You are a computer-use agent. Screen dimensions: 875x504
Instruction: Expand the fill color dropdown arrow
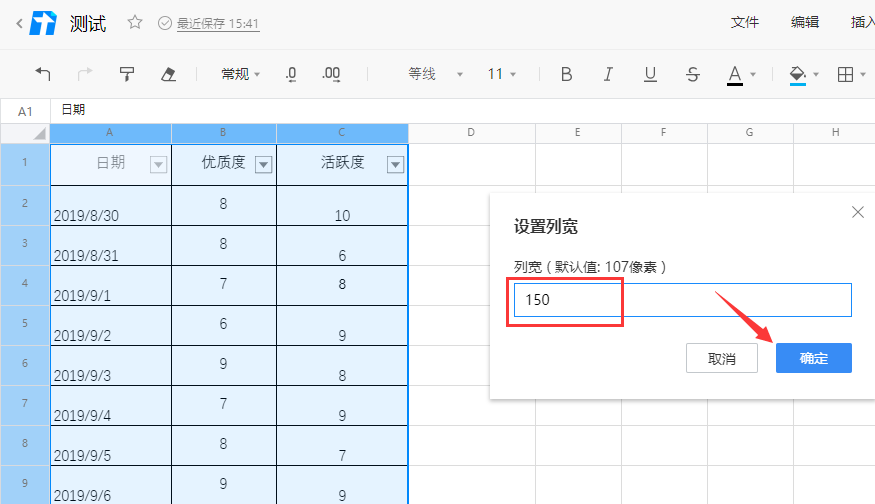point(816,74)
